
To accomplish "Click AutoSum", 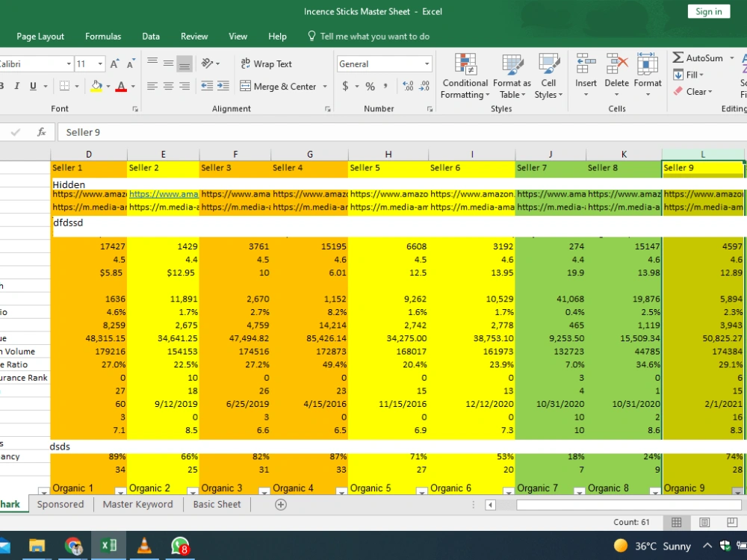I will (698, 57).
